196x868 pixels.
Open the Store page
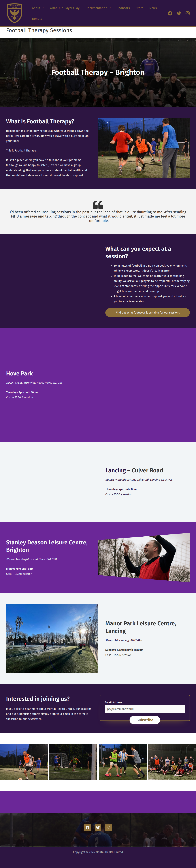[139, 8]
